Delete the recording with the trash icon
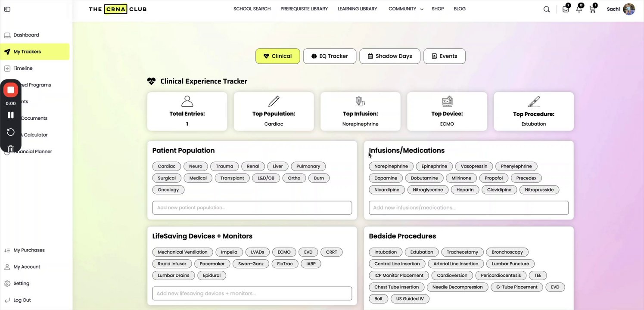Screen dimensions: 644x310 (x=11, y=149)
